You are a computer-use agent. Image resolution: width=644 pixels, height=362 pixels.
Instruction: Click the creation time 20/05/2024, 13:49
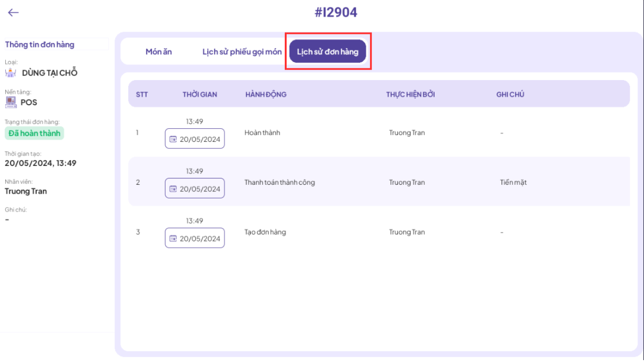pyautogui.click(x=41, y=163)
